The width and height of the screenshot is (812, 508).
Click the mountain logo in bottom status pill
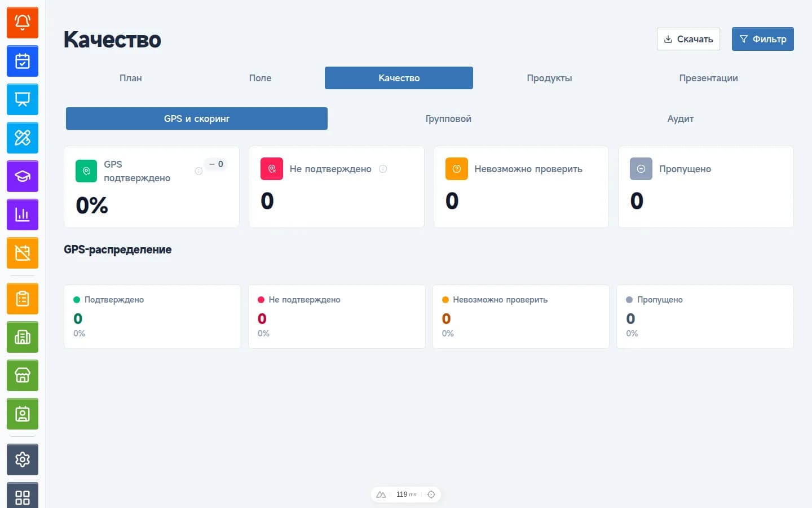pyautogui.click(x=381, y=494)
